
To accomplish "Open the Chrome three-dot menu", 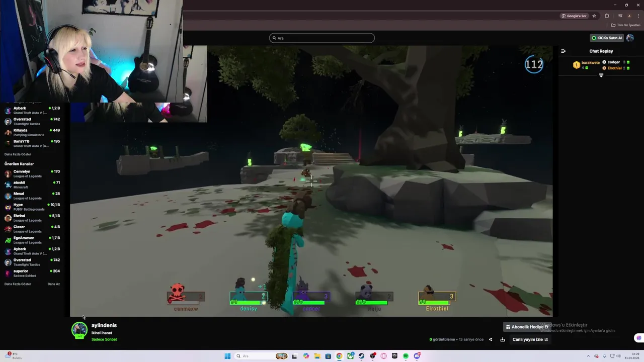I will [638, 16].
